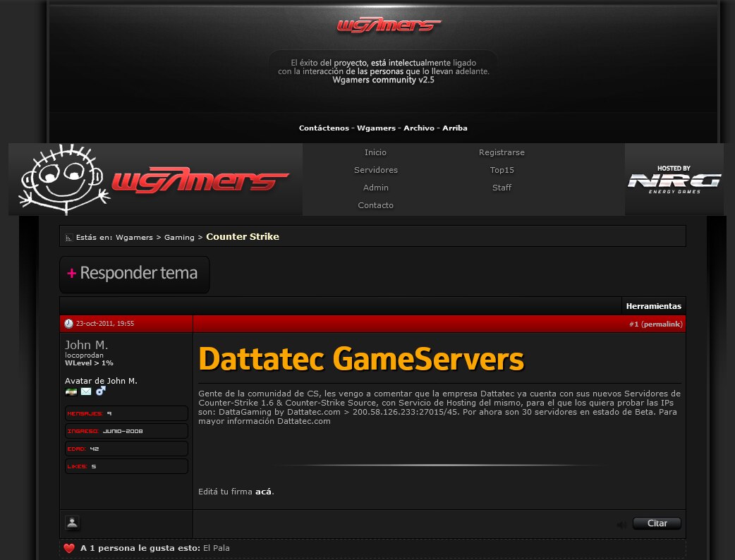Go to Inicio in navigation menu
735x560 pixels.
(375, 152)
